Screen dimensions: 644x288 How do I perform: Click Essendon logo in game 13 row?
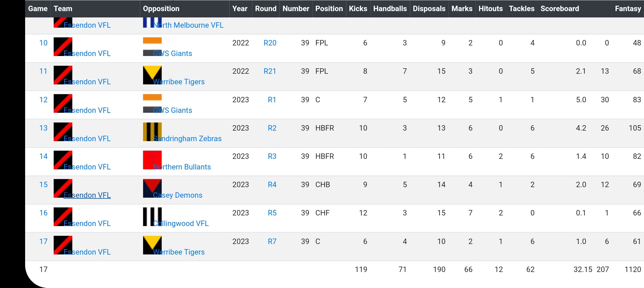coord(63,132)
